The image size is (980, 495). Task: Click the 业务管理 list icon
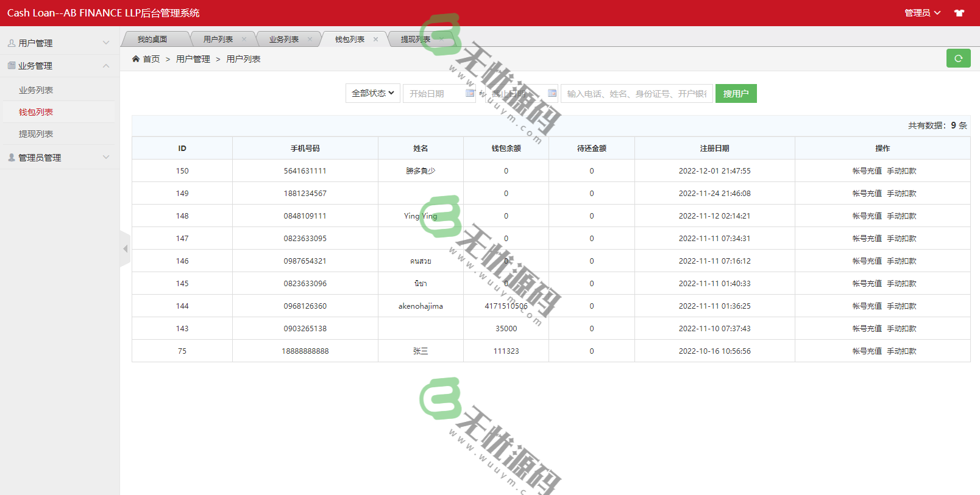[x=12, y=65]
